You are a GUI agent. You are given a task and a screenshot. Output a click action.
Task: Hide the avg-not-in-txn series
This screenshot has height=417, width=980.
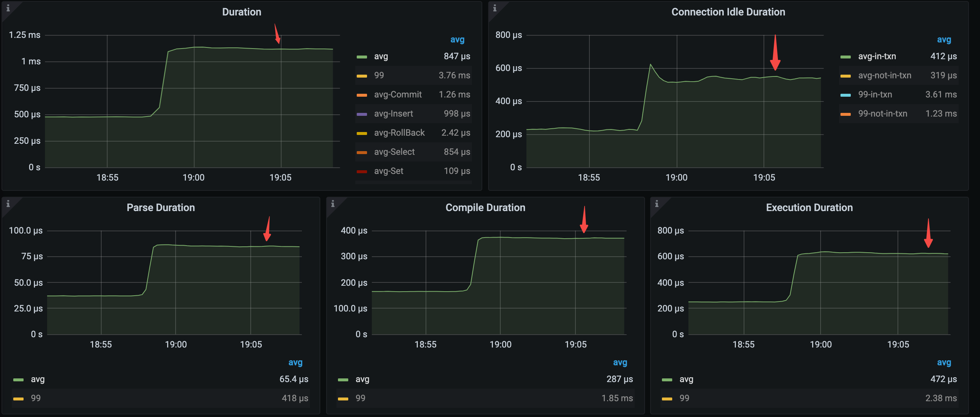[884, 75]
